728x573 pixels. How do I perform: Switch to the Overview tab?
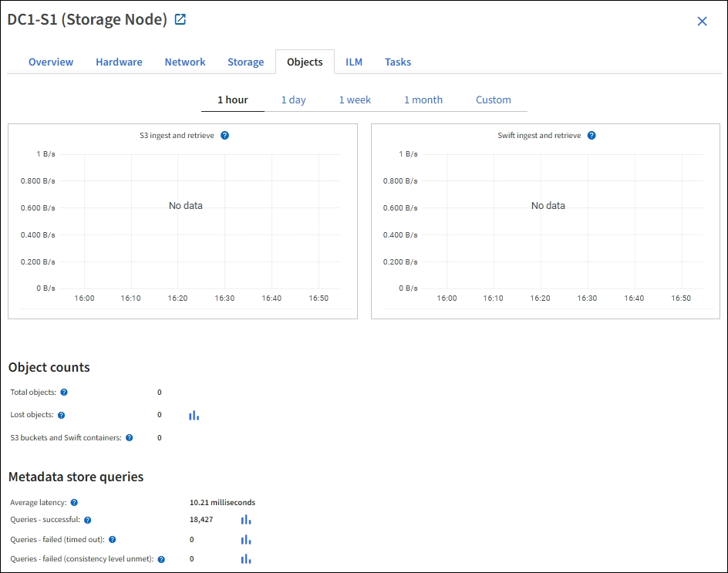pos(51,62)
